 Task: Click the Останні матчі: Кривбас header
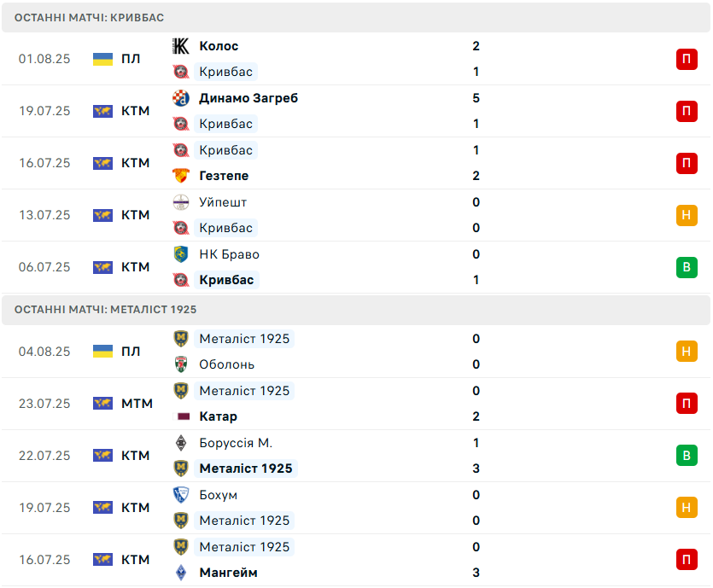click(x=90, y=17)
